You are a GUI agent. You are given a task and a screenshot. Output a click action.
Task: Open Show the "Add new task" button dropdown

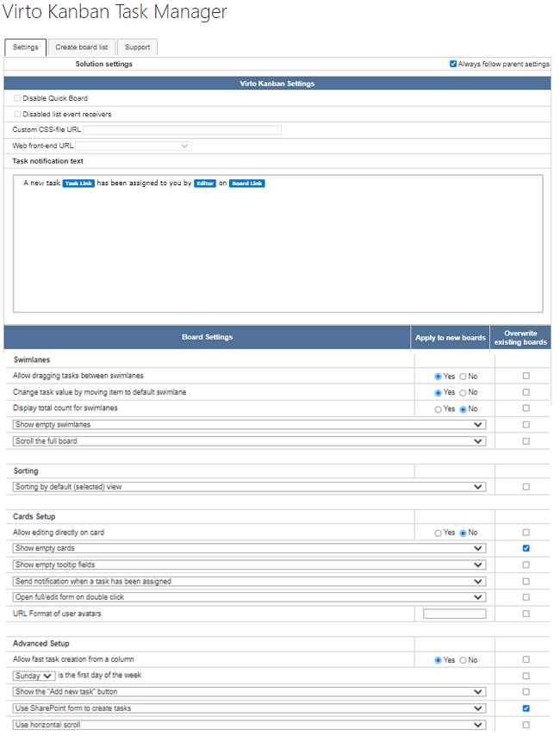tap(249, 692)
